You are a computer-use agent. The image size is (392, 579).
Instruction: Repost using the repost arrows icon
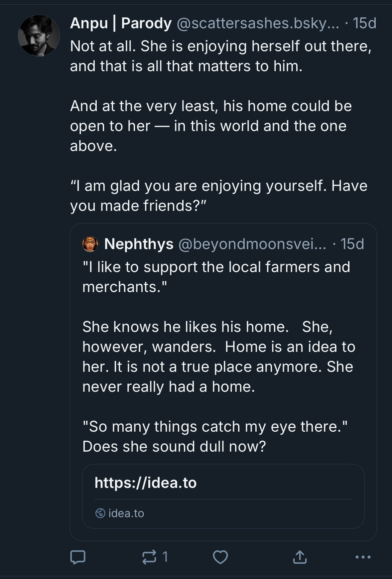(x=149, y=557)
